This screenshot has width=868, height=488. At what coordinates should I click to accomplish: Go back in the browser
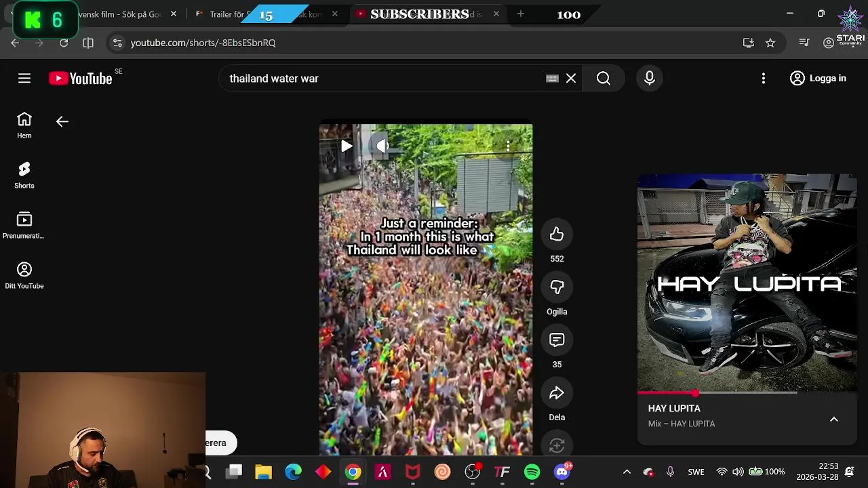pos(15,43)
